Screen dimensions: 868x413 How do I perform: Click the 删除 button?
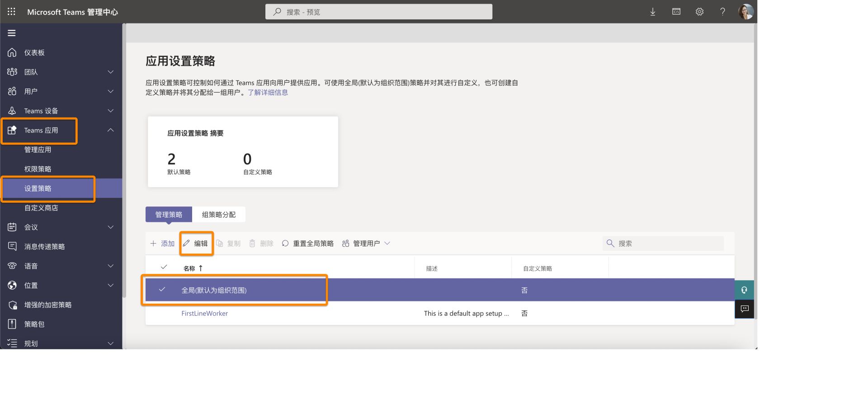coord(262,244)
